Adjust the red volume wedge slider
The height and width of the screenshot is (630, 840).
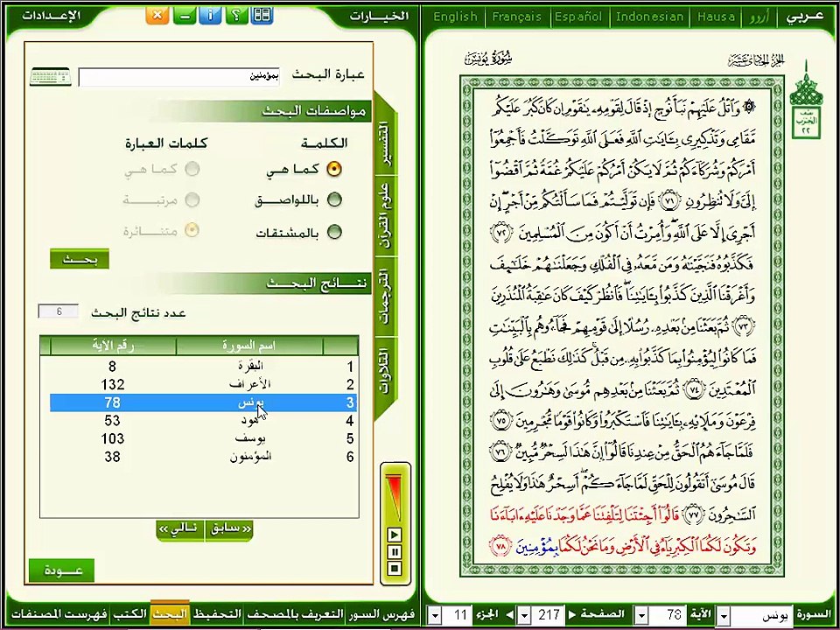point(394,495)
